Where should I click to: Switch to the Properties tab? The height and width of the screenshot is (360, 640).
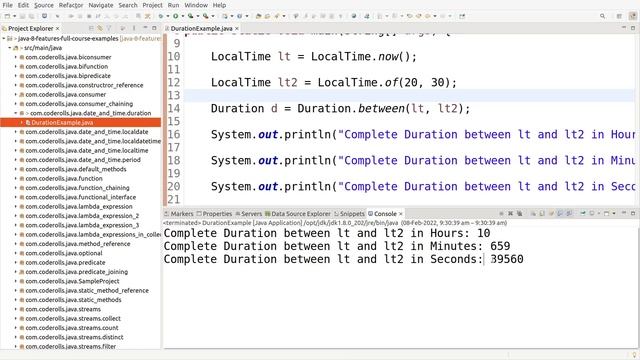214,214
